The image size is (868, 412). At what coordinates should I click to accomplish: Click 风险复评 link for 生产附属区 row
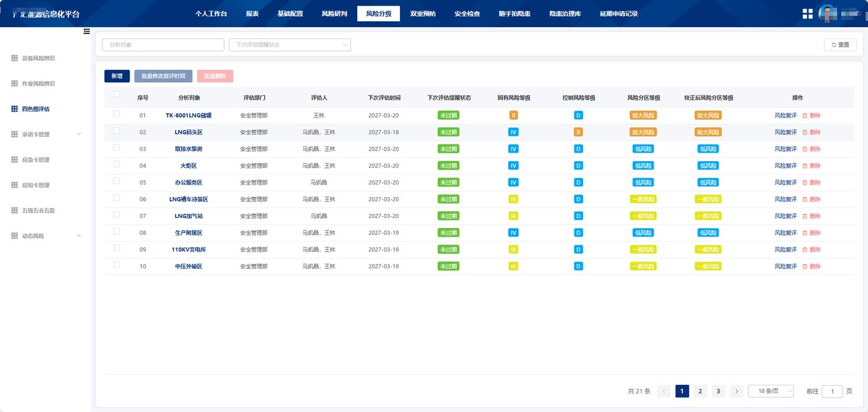[x=786, y=232]
